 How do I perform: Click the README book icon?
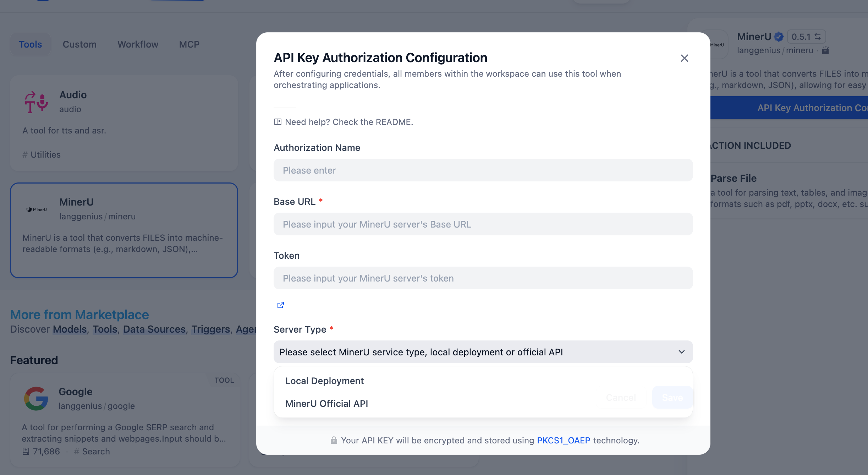278,122
